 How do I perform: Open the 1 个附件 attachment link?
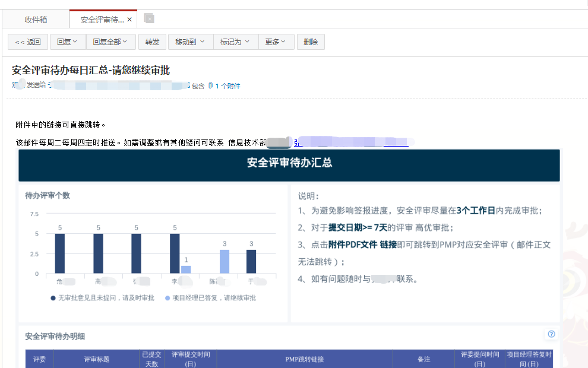227,86
